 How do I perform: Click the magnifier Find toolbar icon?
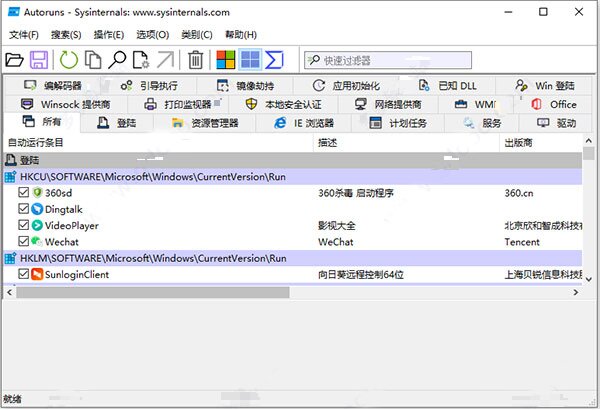[x=117, y=60]
